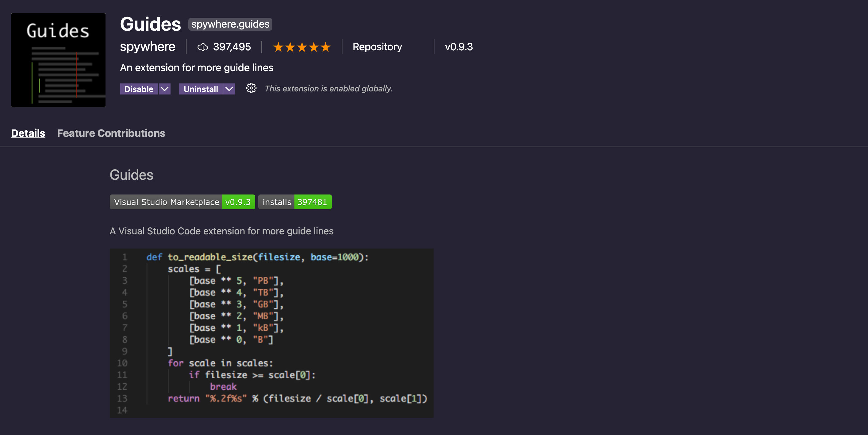868x435 pixels.
Task: Click the installs 397481 badge
Action: [295, 202]
